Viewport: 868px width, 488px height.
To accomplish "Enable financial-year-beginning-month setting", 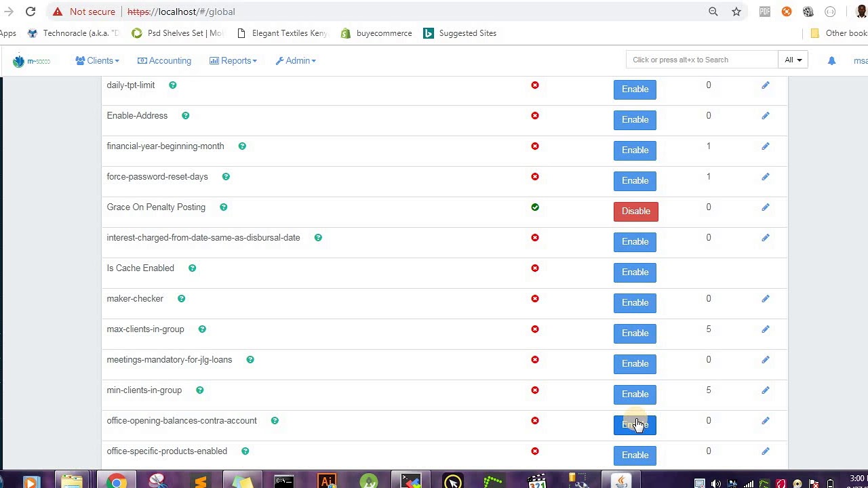I will 635,150.
